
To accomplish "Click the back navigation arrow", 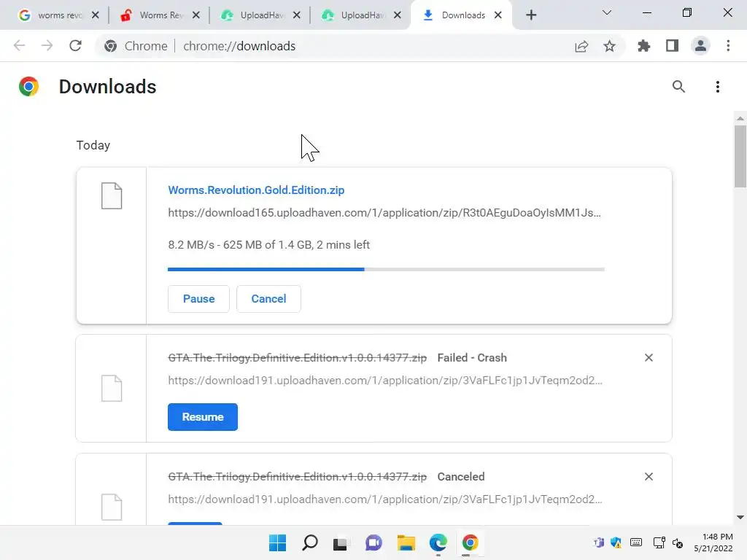I will [x=19, y=46].
